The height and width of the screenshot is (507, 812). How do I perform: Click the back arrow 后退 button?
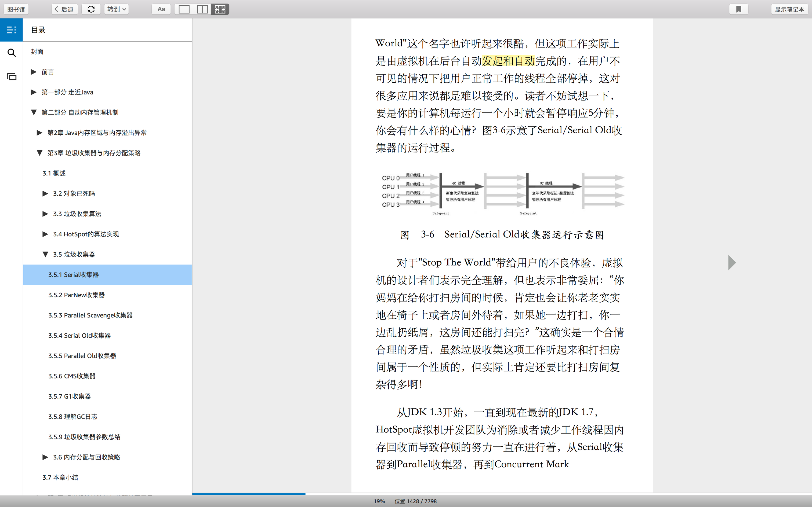coord(64,9)
